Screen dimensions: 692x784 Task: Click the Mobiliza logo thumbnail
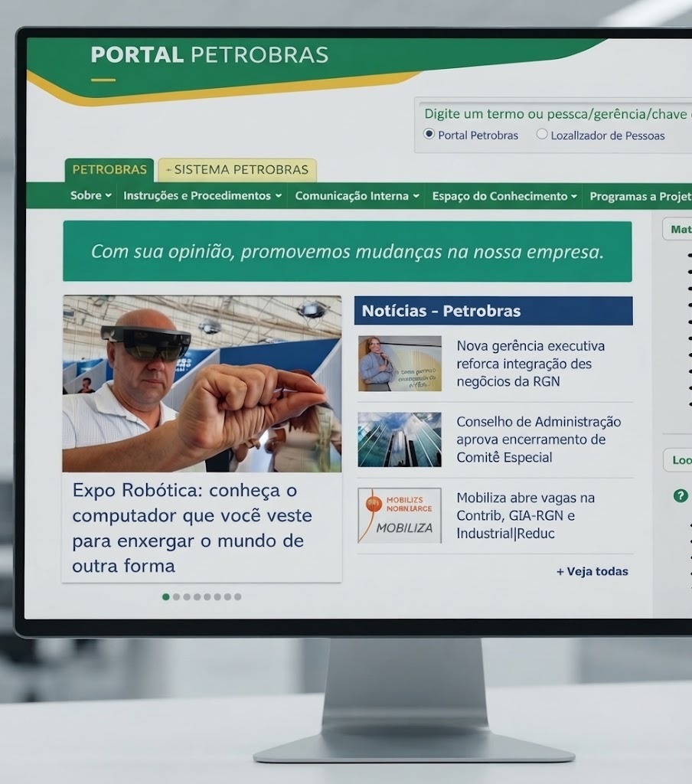[x=400, y=515]
